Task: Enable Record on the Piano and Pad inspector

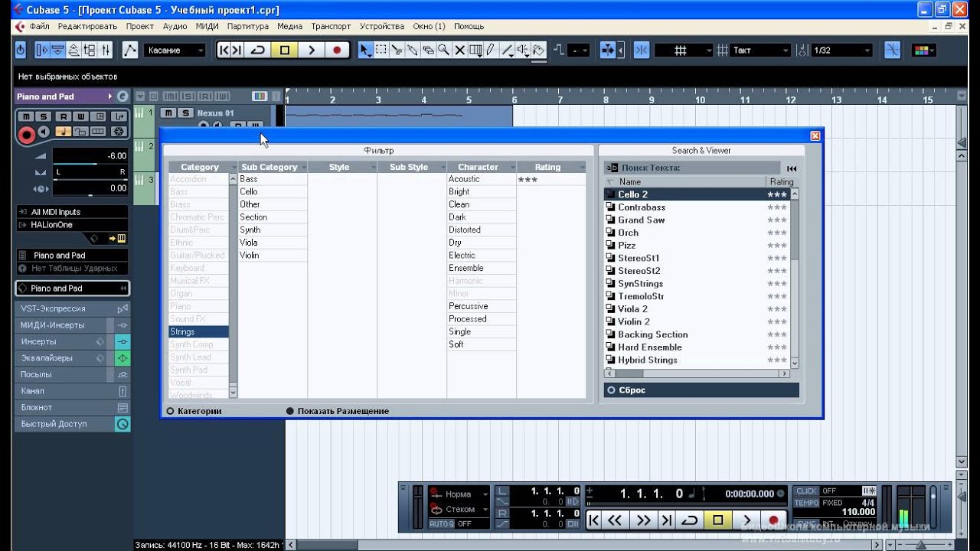Action: click(27, 135)
